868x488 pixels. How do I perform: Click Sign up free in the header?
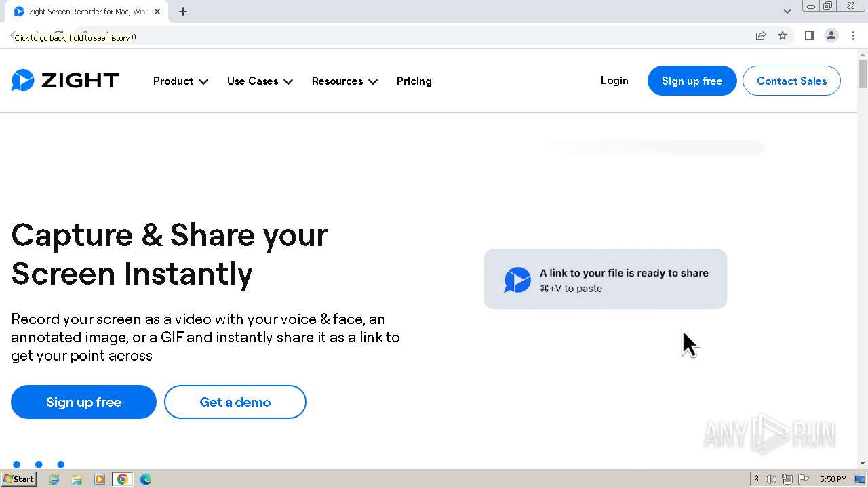[x=692, y=81]
